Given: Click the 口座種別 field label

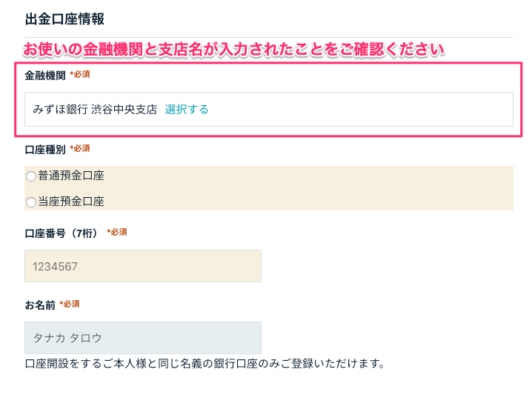Looking at the screenshot, I should click(x=45, y=149).
